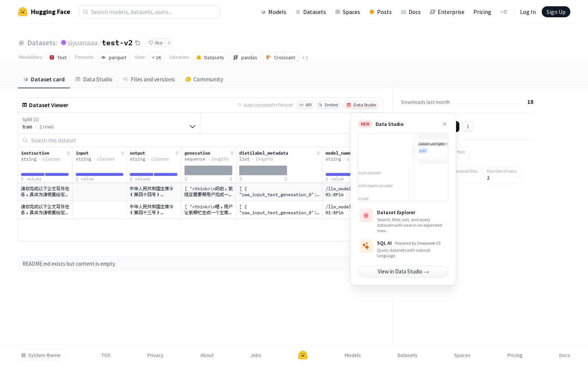Open TOS footer link
The image size is (588, 368).
(106, 355)
